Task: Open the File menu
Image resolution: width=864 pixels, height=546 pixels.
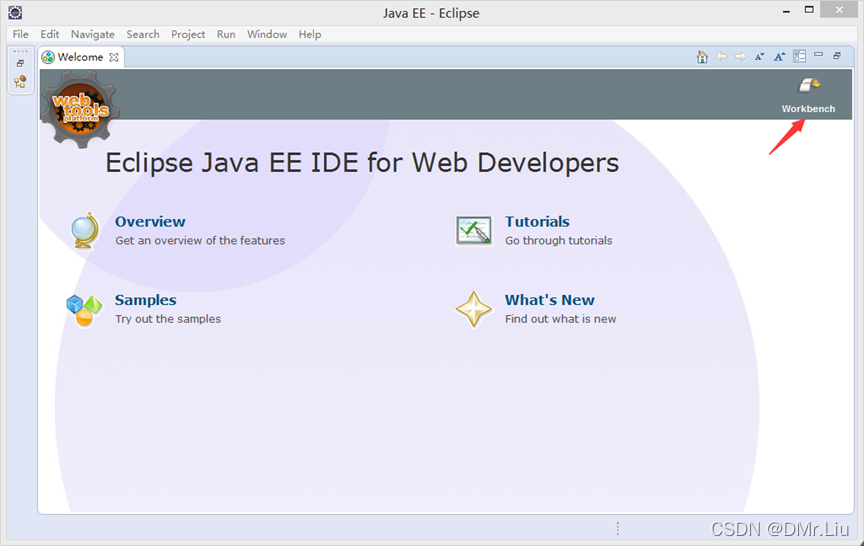Action: (20, 34)
